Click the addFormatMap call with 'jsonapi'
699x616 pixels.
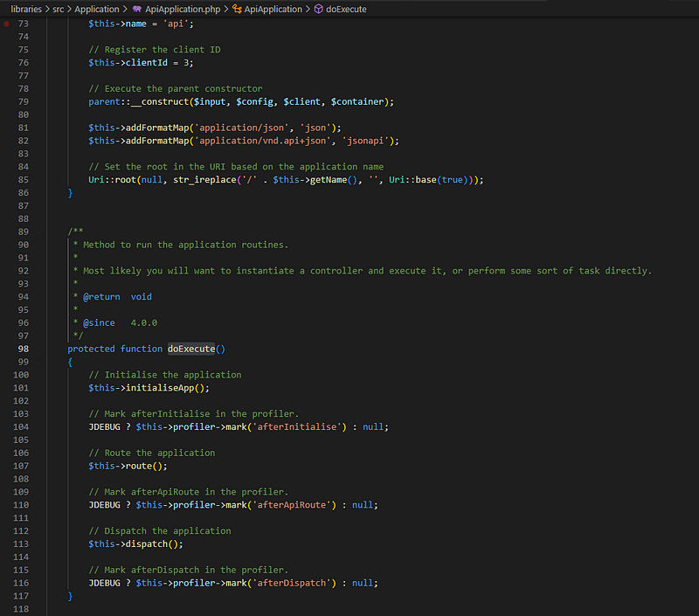(x=159, y=141)
